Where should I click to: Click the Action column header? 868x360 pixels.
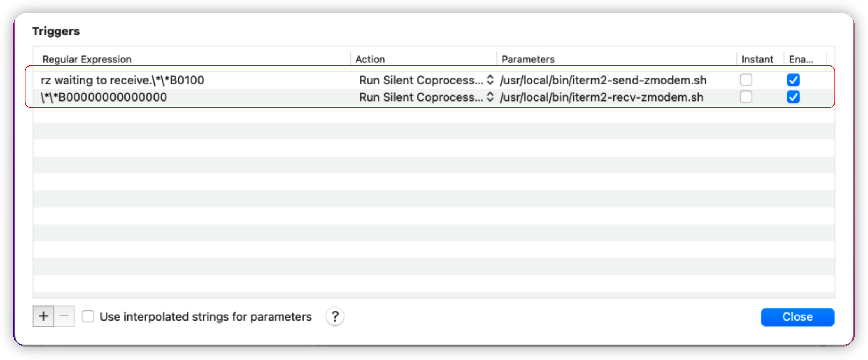(x=370, y=60)
